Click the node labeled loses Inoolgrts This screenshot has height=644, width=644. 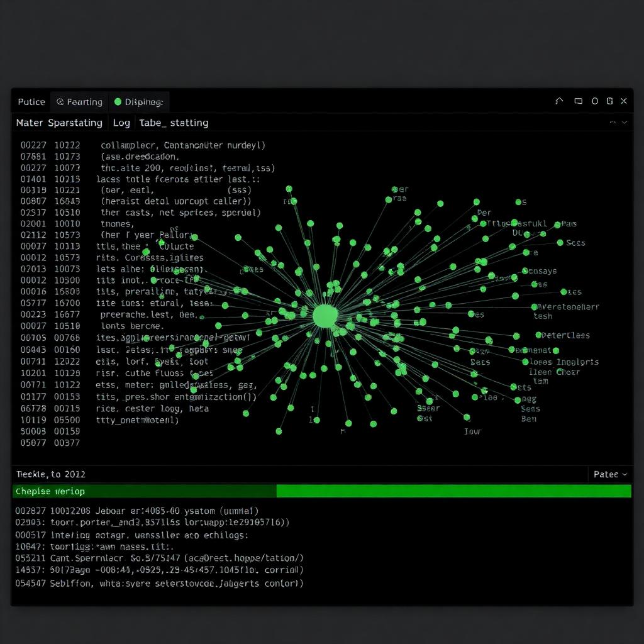tap(525, 362)
